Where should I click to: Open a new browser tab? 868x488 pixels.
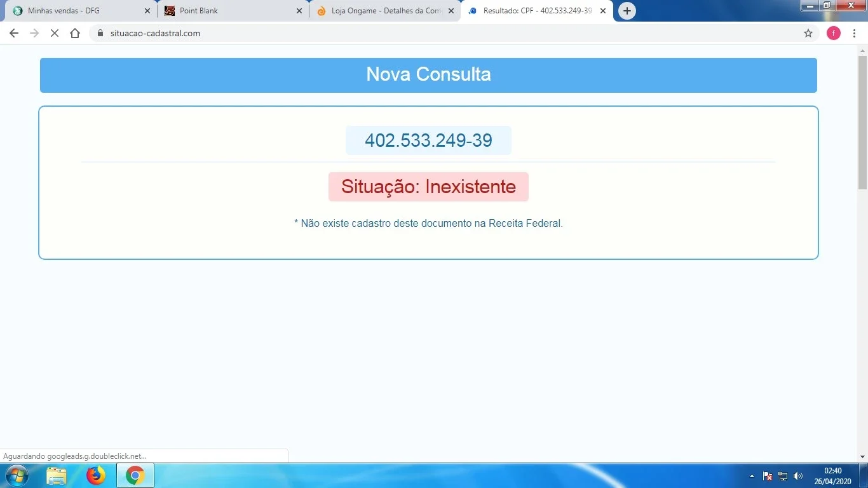pyautogui.click(x=627, y=11)
